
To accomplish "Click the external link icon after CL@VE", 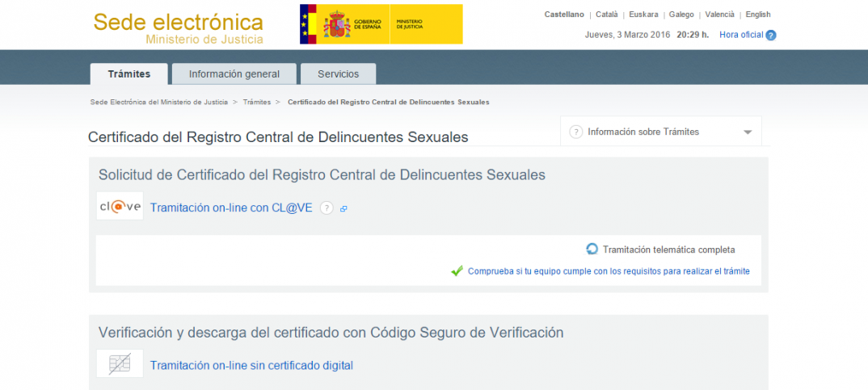I will (x=343, y=209).
